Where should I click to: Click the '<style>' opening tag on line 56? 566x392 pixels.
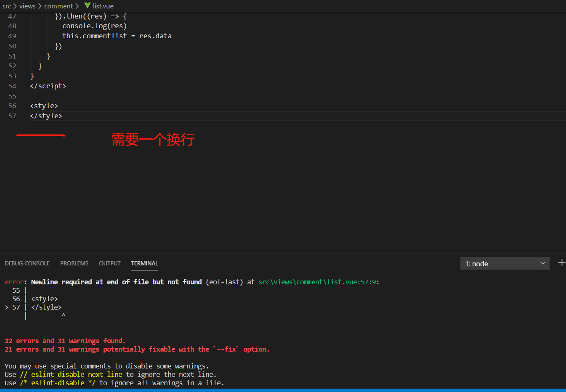point(44,106)
